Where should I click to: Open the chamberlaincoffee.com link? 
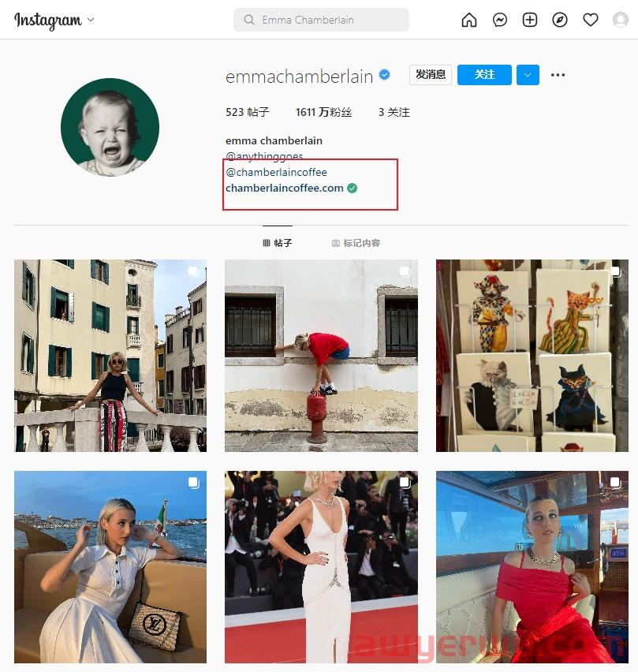285,189
